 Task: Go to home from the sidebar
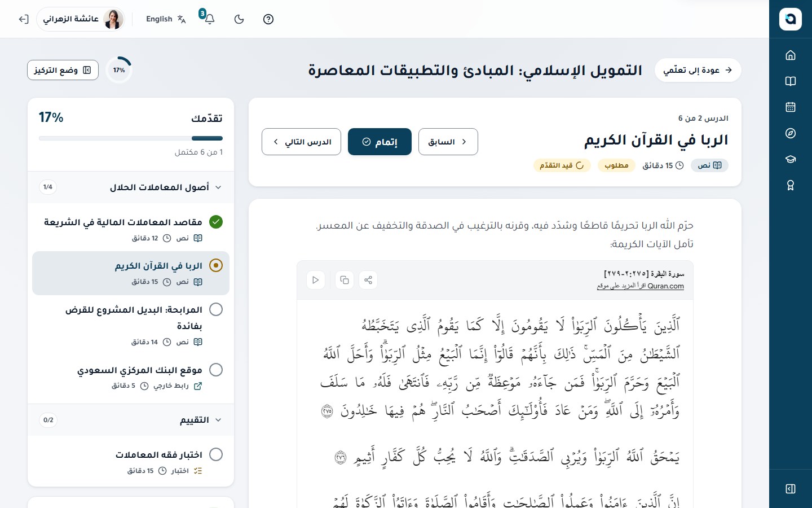coord(791,55)
